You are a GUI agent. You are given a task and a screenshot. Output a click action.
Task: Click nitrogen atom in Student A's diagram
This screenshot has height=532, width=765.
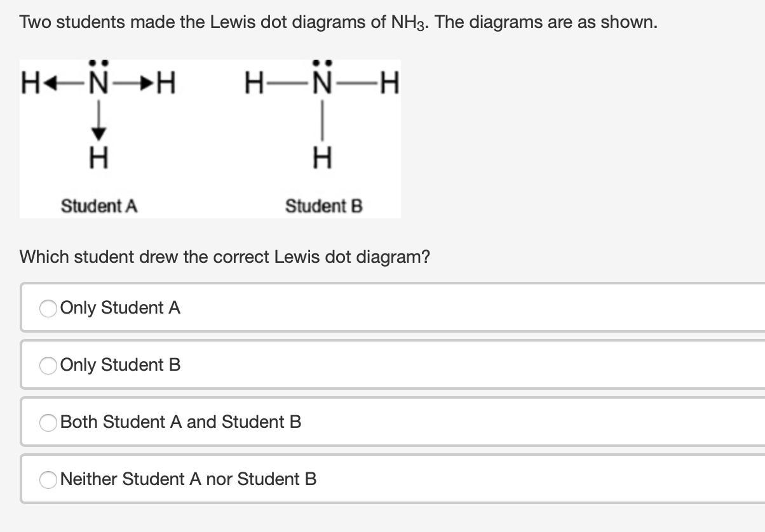coord(98,84)
